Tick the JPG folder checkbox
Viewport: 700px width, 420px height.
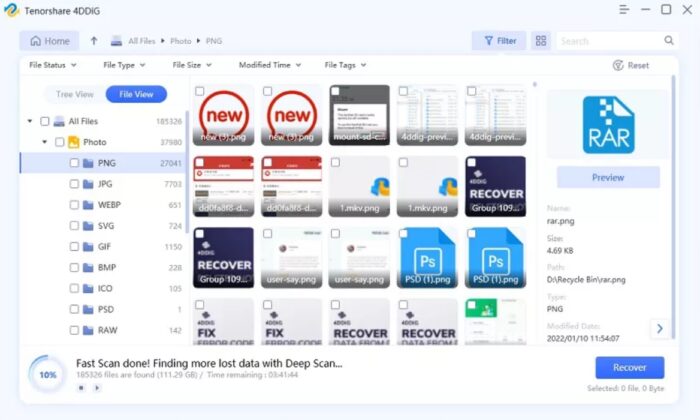74,184
